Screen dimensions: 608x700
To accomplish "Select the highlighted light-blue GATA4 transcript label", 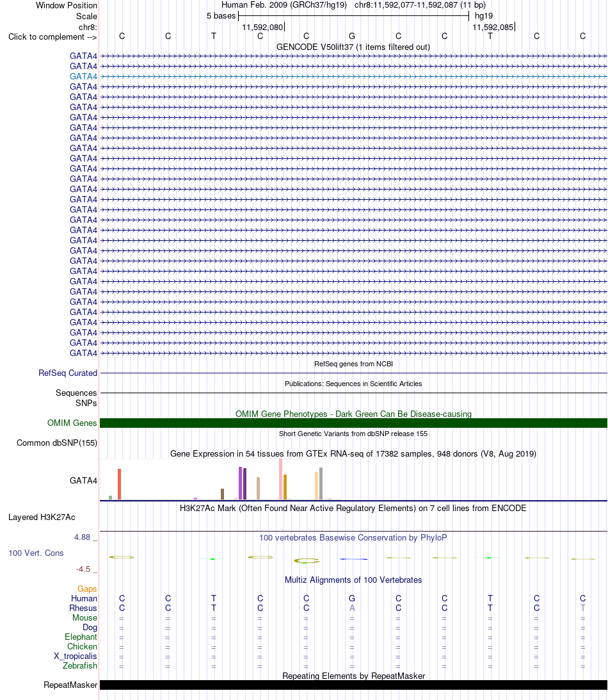I will coord(83,76).
